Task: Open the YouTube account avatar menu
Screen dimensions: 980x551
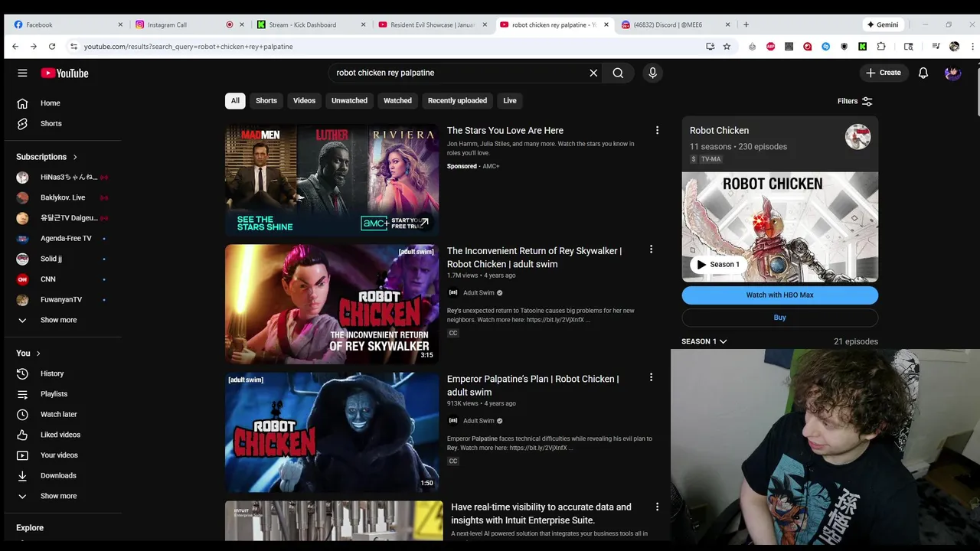Action: (952, 73)
